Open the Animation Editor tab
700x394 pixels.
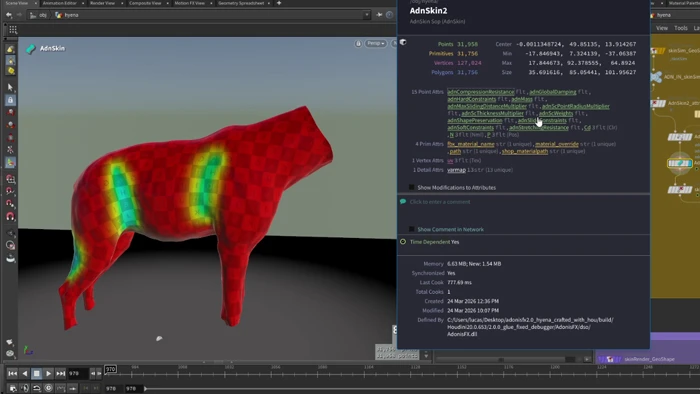pos(59,3)
